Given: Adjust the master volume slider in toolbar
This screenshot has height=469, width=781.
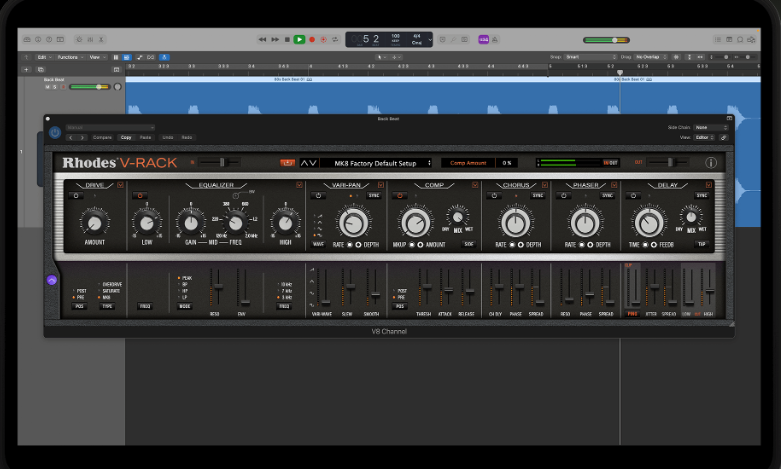Looking at the screenshot, I should pos(607,40).
